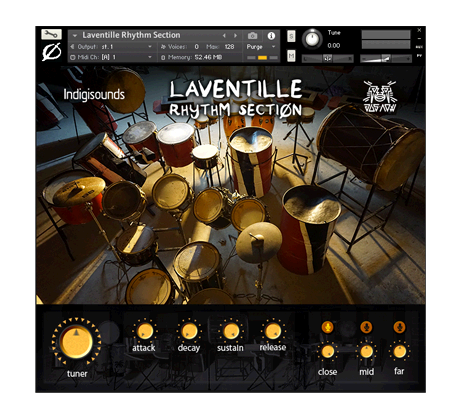Viewport: 460px width, 416px height.
Task: Click the PV button on the right edge
Action: point(419,56)
